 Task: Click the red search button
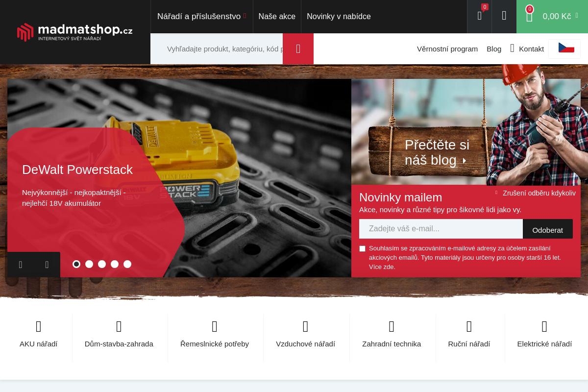pos(298,49)
